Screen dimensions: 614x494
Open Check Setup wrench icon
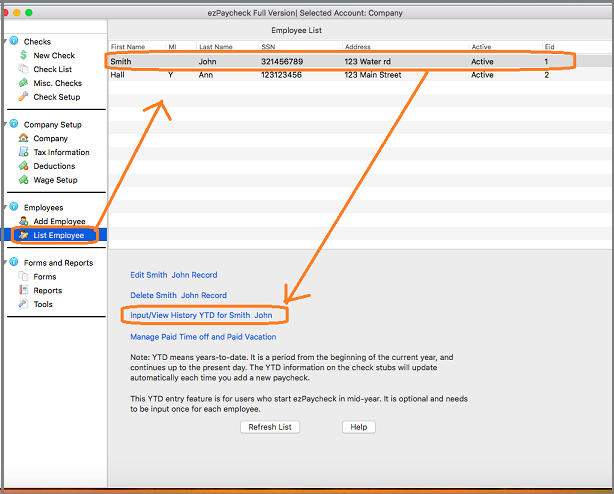24,97
